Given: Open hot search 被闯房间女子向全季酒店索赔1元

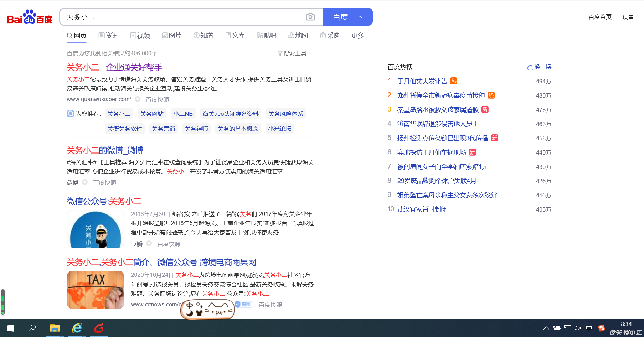Looking at the screenshot, I should 443,167.
